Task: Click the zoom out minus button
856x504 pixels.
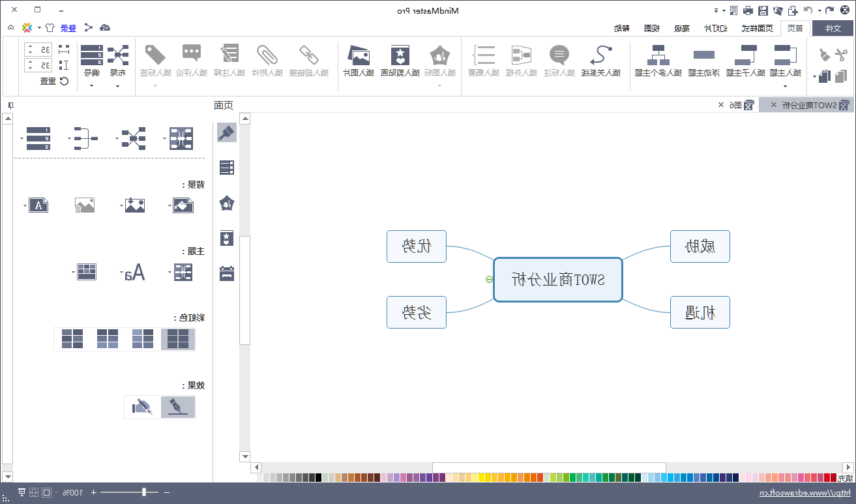Action: (x=167, y=492)
